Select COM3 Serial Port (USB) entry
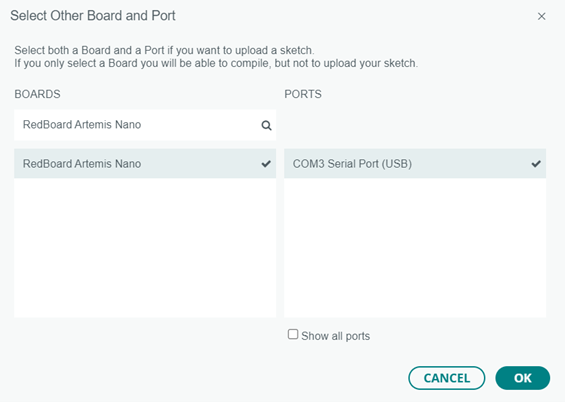 click(415, 164)
